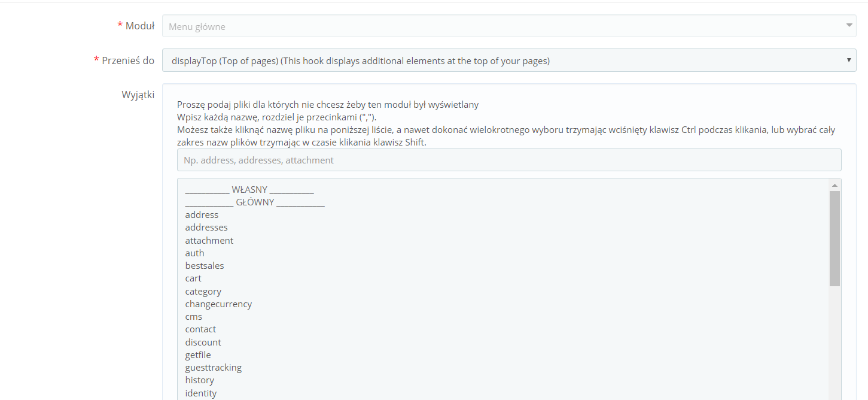Image resolution: width=868 pixels, height=400 pixels.
Task: Select 'auth' list entry
Action: 195,253
